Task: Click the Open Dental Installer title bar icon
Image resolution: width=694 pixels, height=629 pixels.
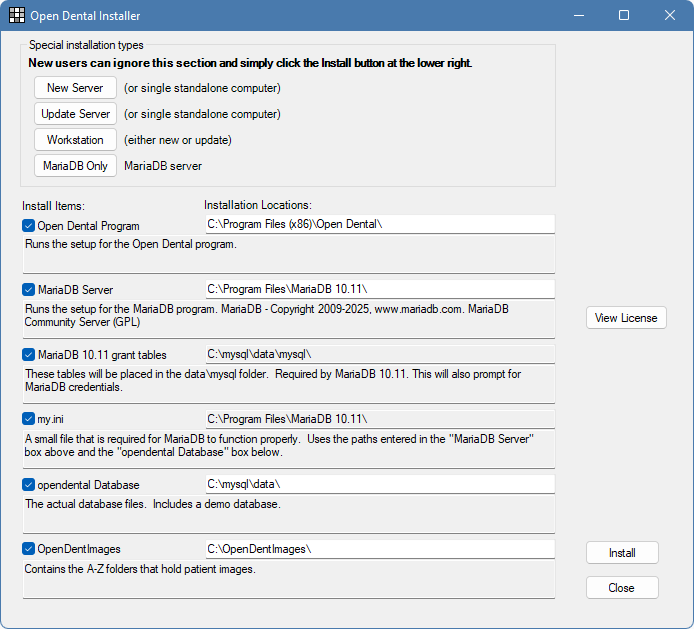Action: (x=17, y=15)
